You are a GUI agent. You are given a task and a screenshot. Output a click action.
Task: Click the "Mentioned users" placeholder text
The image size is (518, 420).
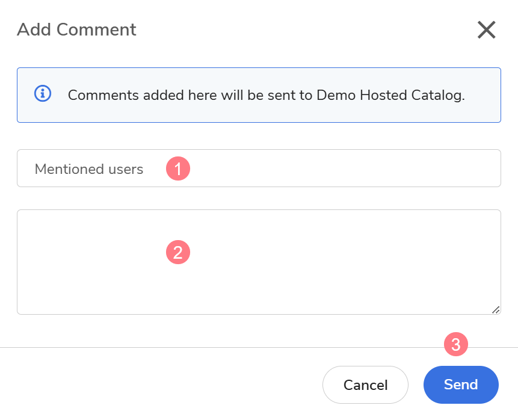tap(89, 169)
